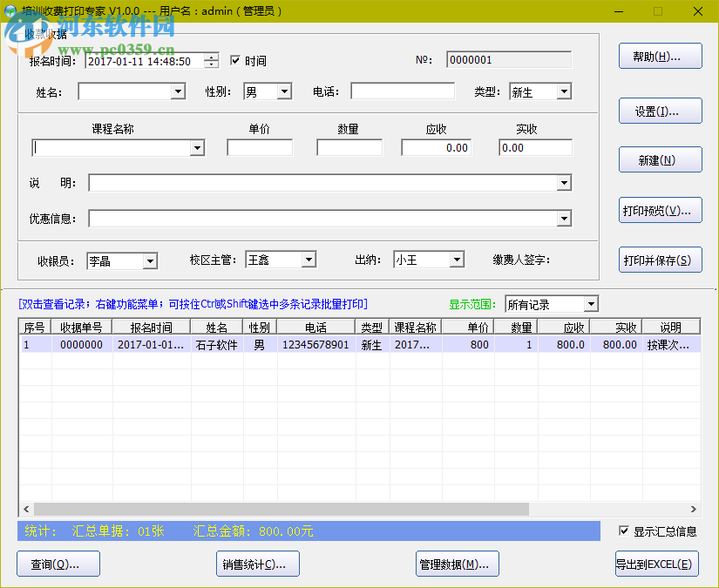Image resolution: width=719 pixels, height=588 pixels.
Task: Click 打印并保存(S) to print and save
Action: tap(660, 260)
